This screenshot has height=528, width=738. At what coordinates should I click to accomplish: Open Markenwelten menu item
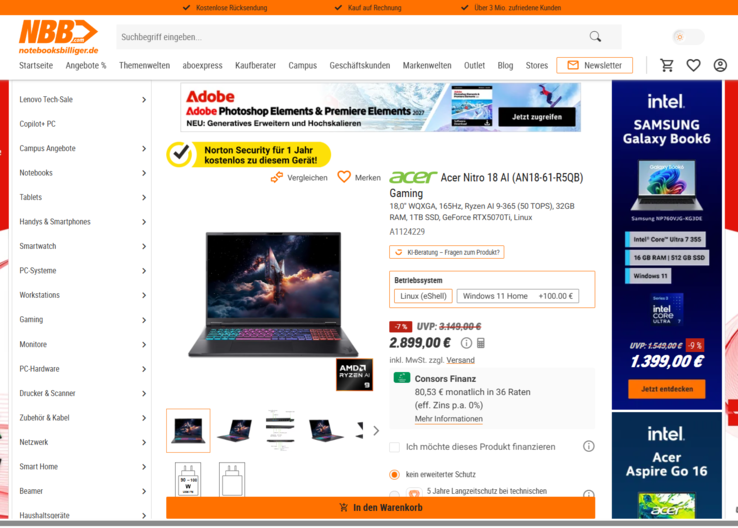click(427, 65)
